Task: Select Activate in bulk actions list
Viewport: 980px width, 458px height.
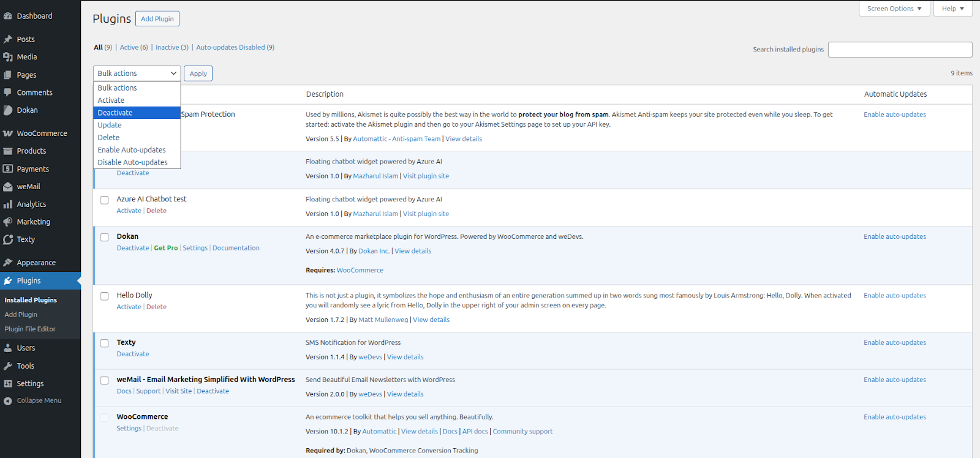Action: tap(137, 100)
